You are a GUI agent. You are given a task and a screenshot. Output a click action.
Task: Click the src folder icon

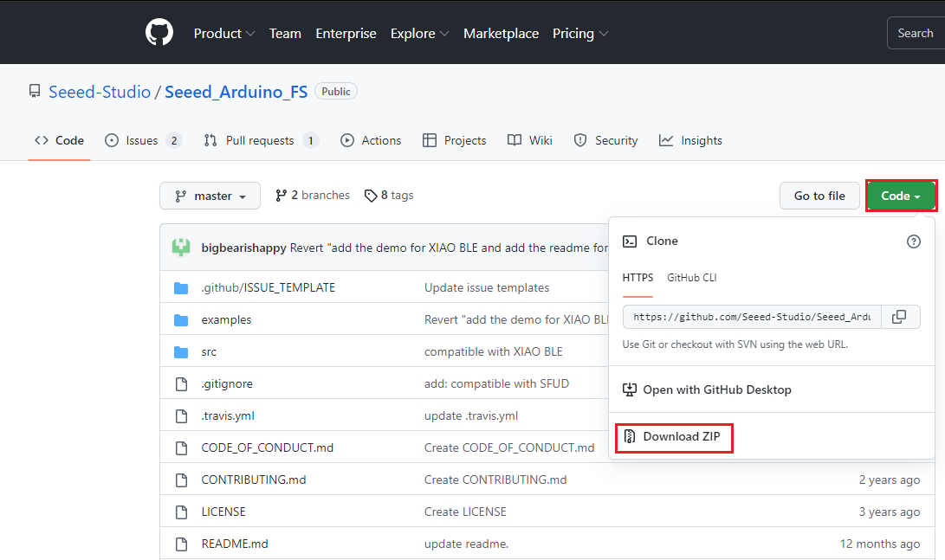pos(181,351)
